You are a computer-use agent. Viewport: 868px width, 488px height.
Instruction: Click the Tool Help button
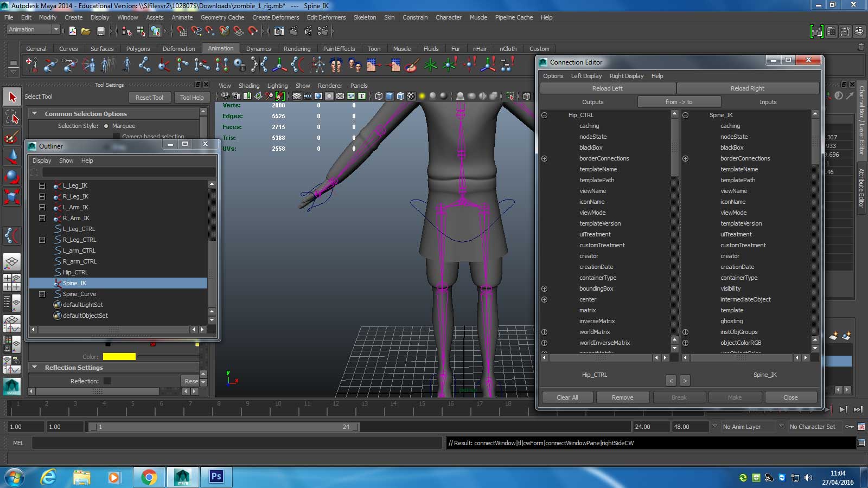coord(192,98)
